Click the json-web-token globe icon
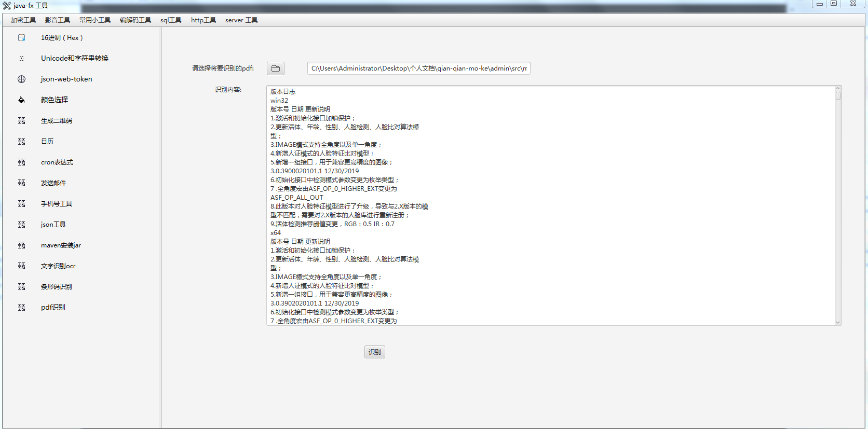The height and width of the screenshot is (429, 868). 21,79
